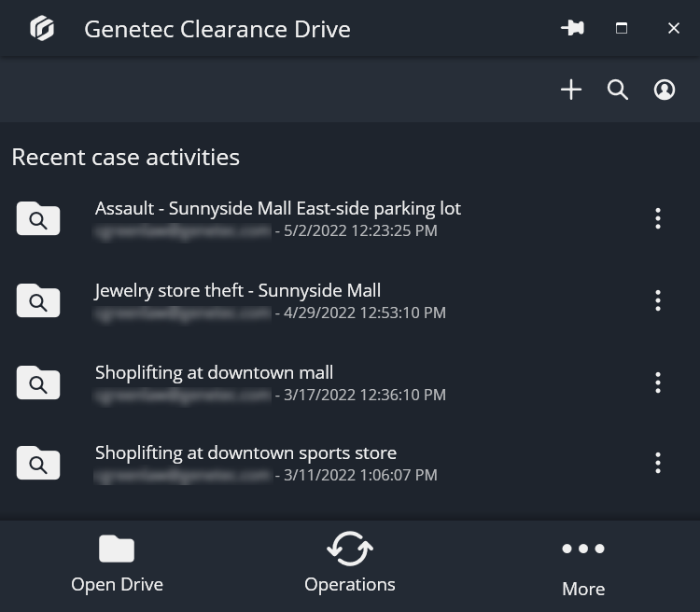Viewport: 700px width, 612px height.
Task: Open options menu for downtown sports store case
Action: [658, 463]
